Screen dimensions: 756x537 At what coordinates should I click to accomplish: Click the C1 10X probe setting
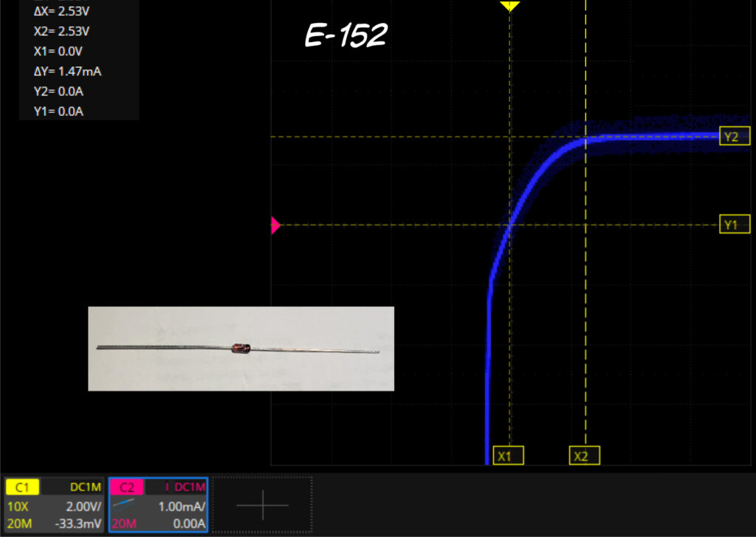(18, 507)
